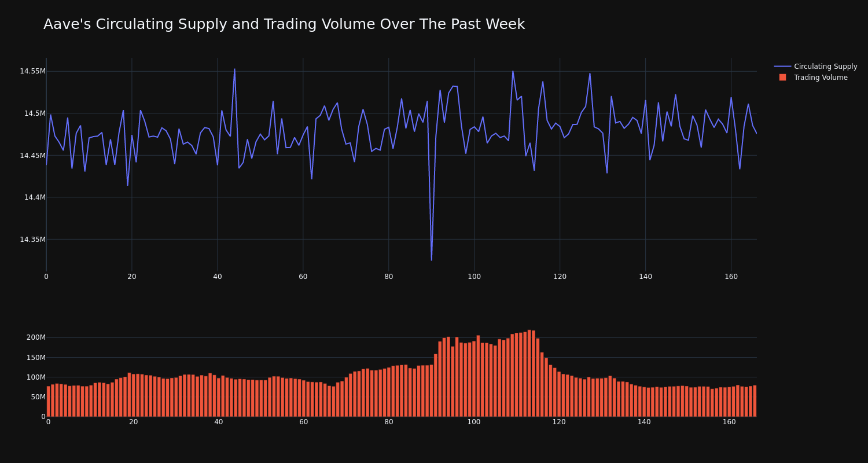Click x-axis label 80 under supply chart
The image size is (868, 463).
click(389, 277)
